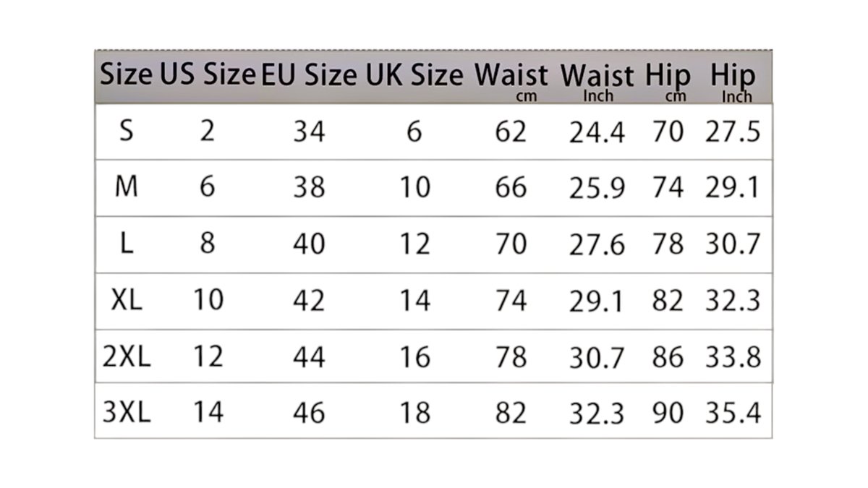Click the hip inch value 30.7
The width and height of the screenshot is (868, 488).
coord(733,244)
